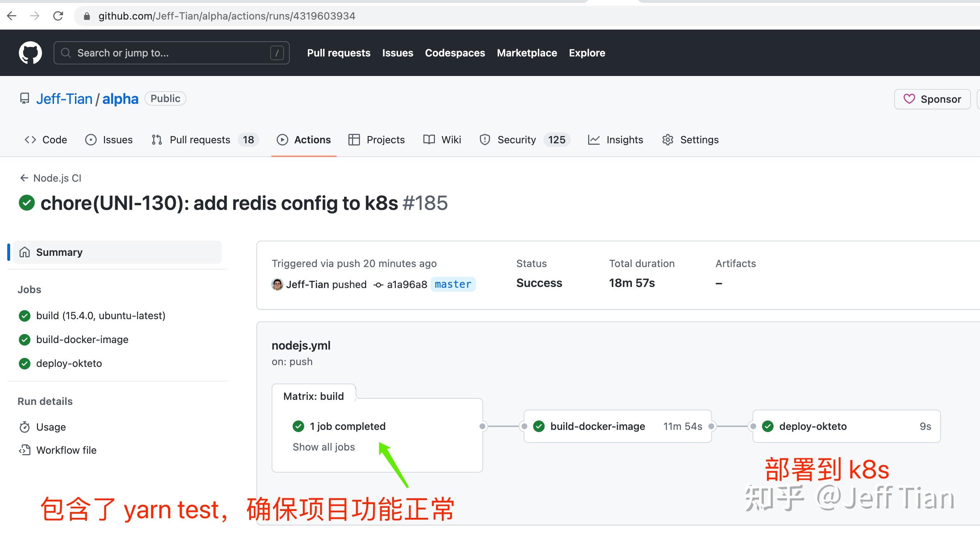
Task: Click the back arrow beside Node.js CI
Action: tap(24, 178)
